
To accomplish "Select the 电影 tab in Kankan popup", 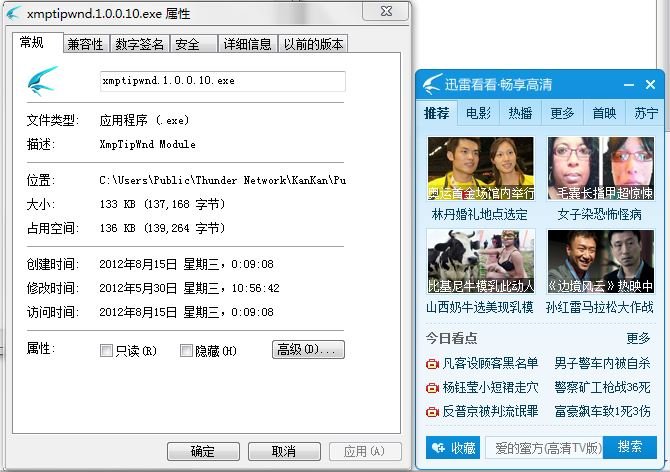I will tap(478, 113).
